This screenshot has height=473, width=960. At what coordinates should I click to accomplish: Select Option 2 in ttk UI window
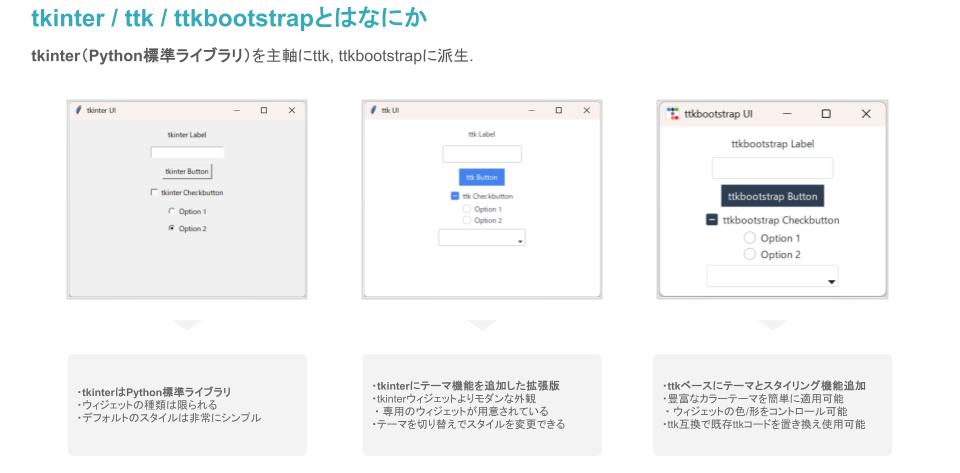click(x=467, y=220)
